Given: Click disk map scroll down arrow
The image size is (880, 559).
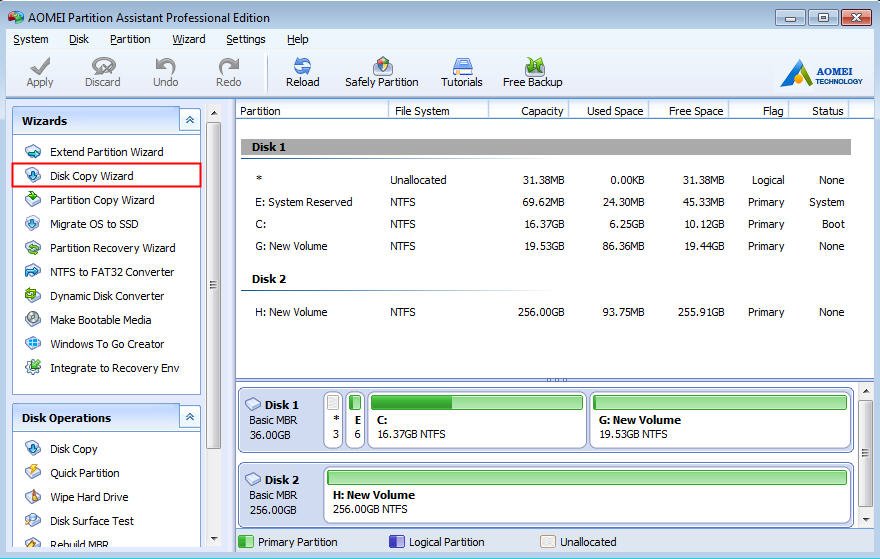Looking at the screenshot, I should pyautogui.click(x=866, y=520).
